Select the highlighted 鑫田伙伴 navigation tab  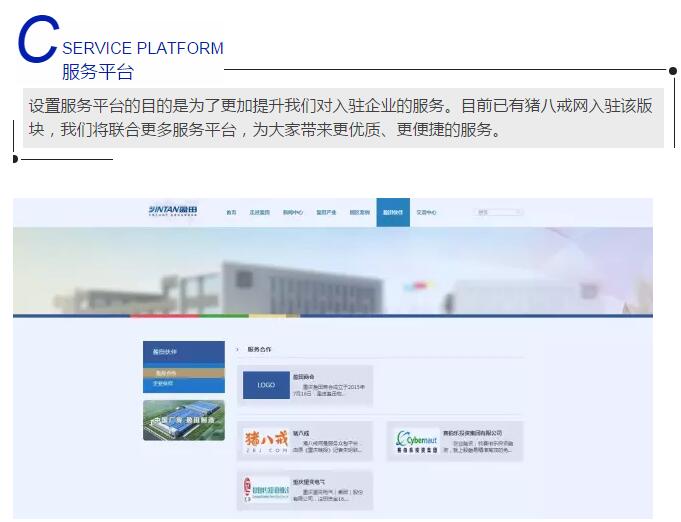pyautogui.click(x=393, y=212)
